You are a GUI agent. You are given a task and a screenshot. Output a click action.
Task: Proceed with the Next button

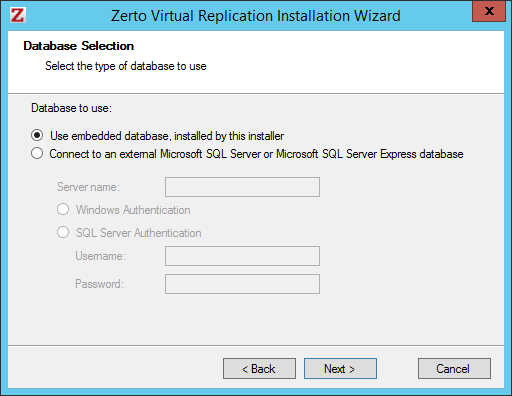tap(340, 369)
